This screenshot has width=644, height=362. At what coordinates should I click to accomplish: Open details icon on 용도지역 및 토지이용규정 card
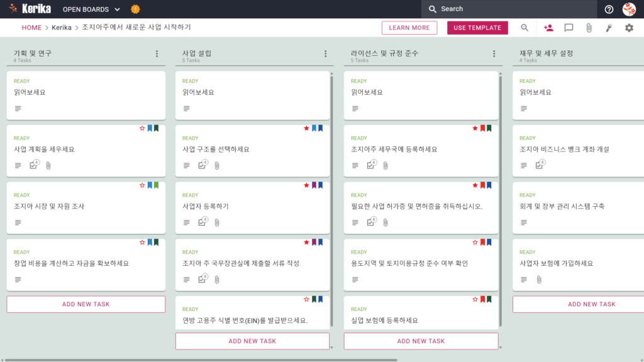355,280
